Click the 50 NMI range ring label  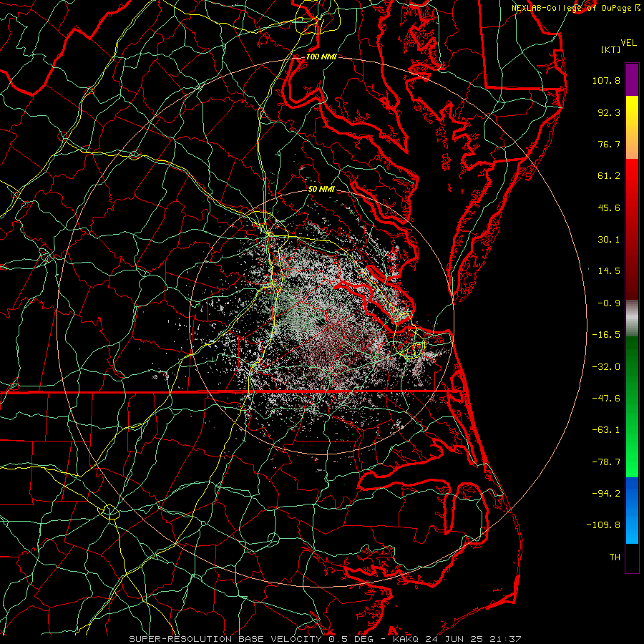[321, 189]
